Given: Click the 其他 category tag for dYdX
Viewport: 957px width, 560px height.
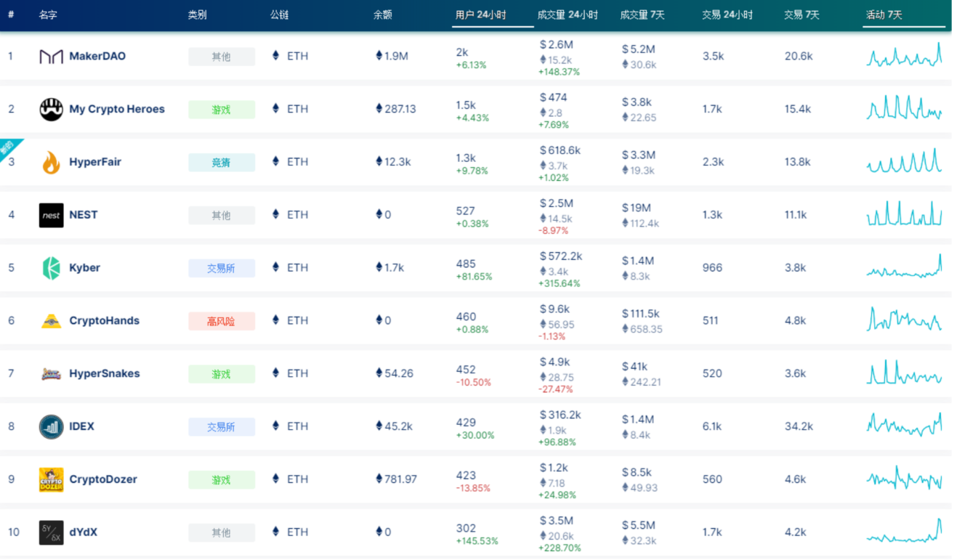Looking at the screenshot, I should tap(222, 533).
